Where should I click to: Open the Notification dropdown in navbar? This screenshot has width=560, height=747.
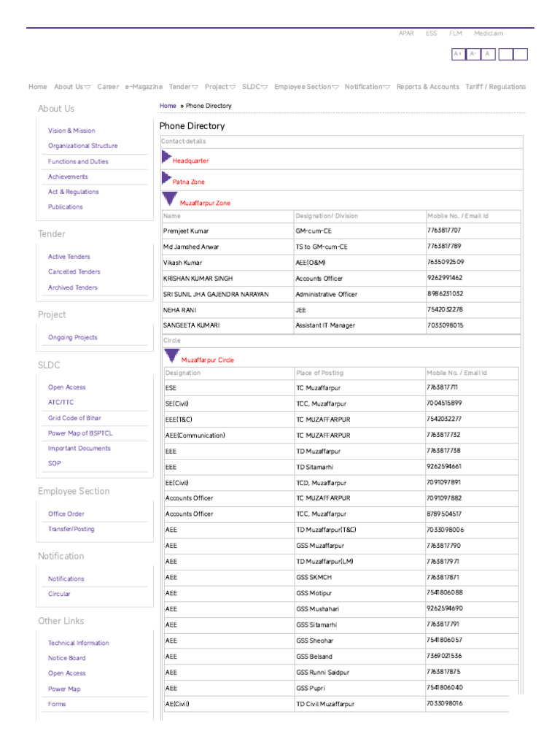coord(386,88)
